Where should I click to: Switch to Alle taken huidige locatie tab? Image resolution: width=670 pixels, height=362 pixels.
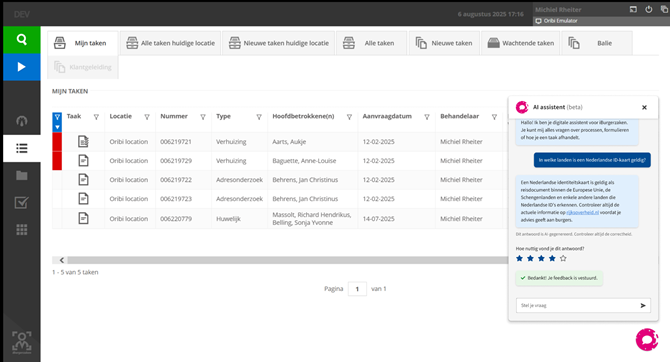pyautogui.click(x=170, y=43)
